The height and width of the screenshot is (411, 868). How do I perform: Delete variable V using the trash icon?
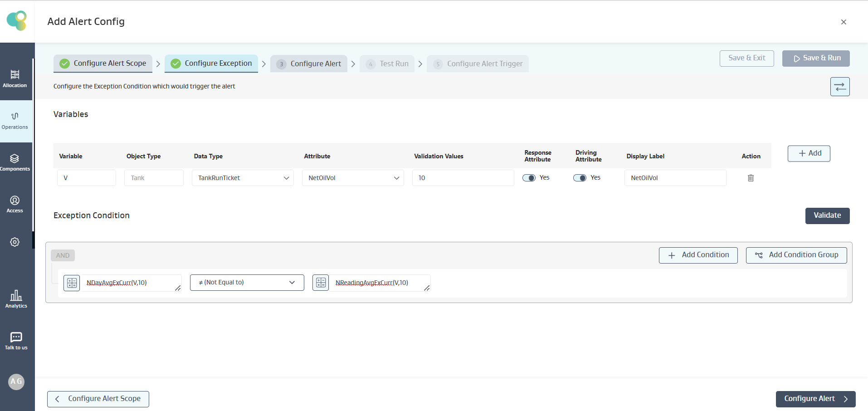click(x=751, y=178)
